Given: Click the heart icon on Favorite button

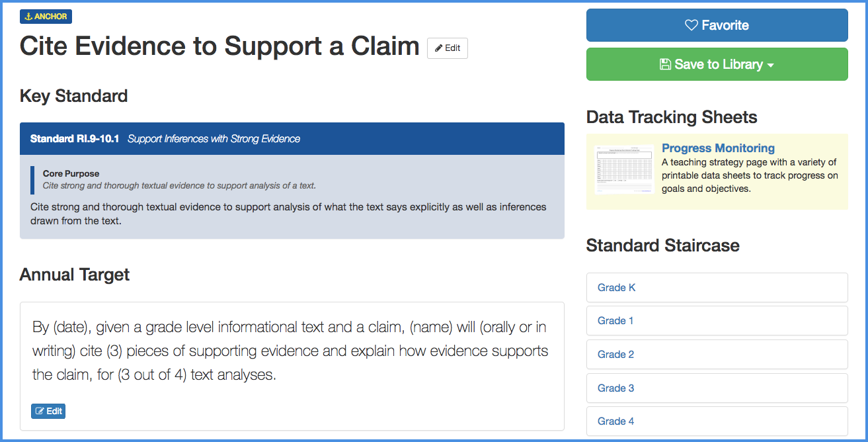Looking at the screenshot, I should click(x=691, y=26).
